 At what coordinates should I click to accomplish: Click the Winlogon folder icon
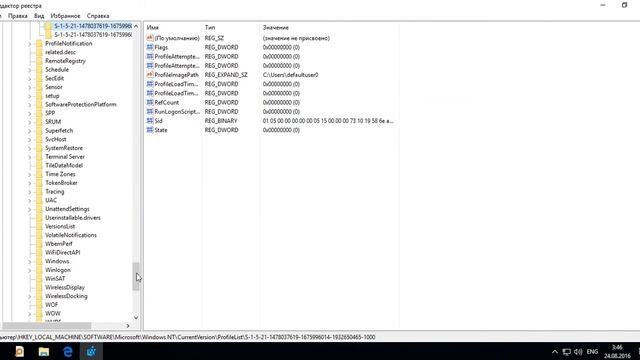[x=39, y=270]
